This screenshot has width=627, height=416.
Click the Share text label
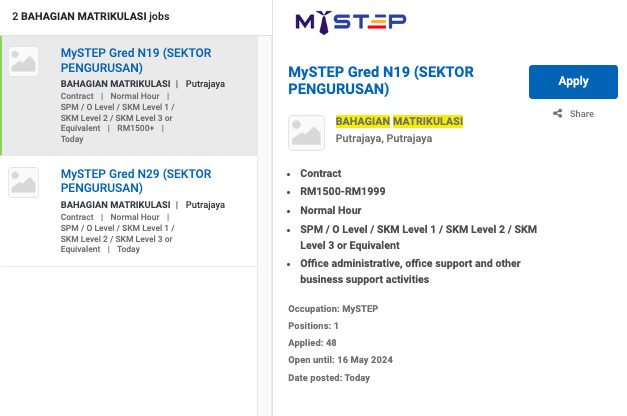581,114
